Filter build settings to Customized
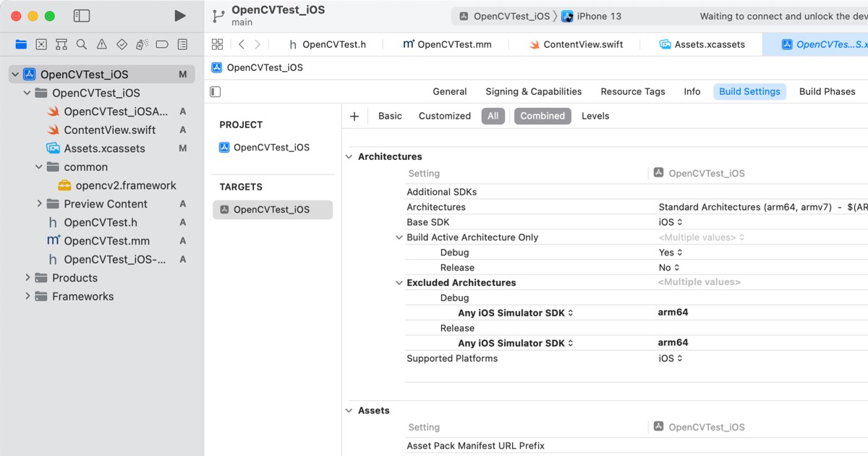This screenshot has height=456, width=868. tap(445, 116)
